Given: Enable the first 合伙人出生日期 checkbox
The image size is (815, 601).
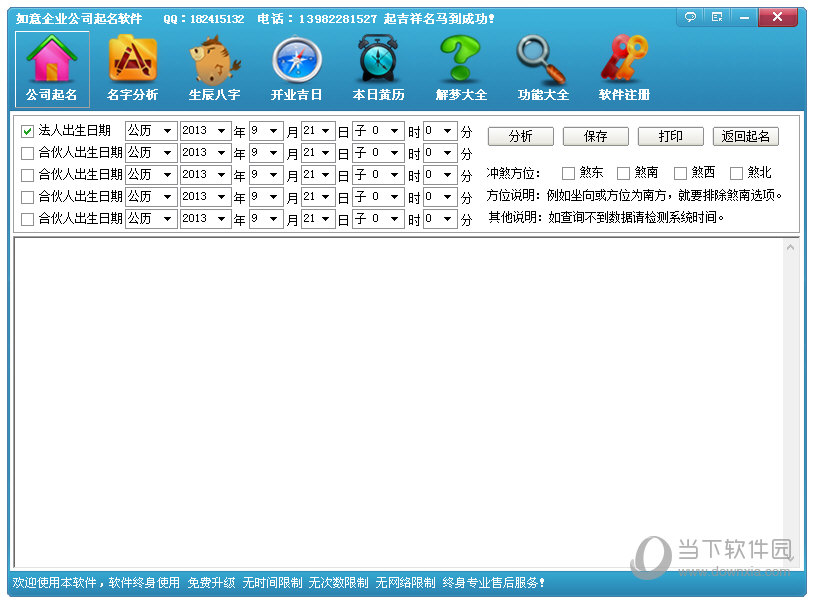Looking at the screenshot, I should (28, 153).
